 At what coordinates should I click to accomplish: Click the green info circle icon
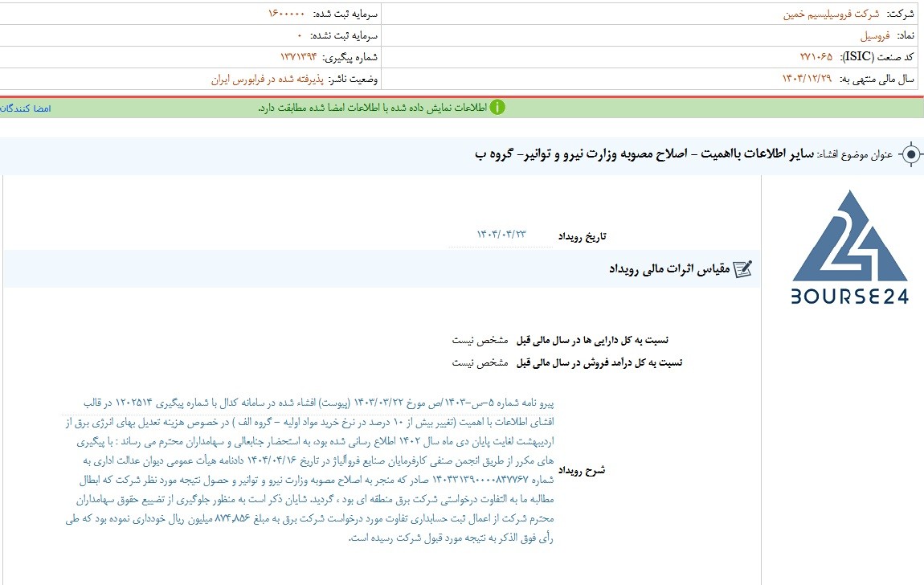click(497, 108)
